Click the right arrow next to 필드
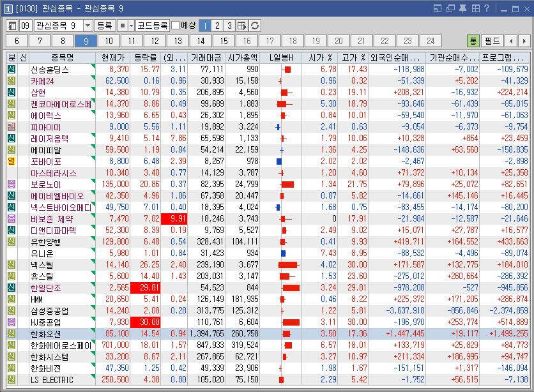 [524, 41]
